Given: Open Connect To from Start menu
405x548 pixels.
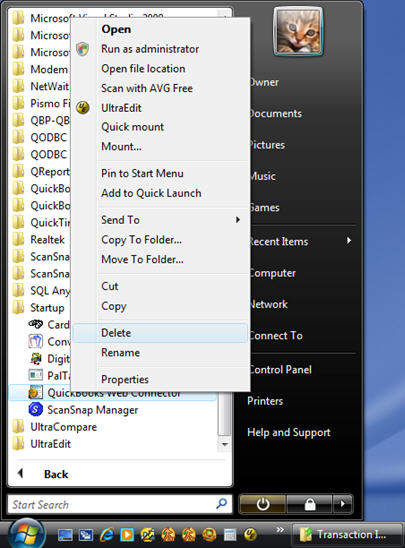Looking at the screenshot, I should [x=276, y=336].
